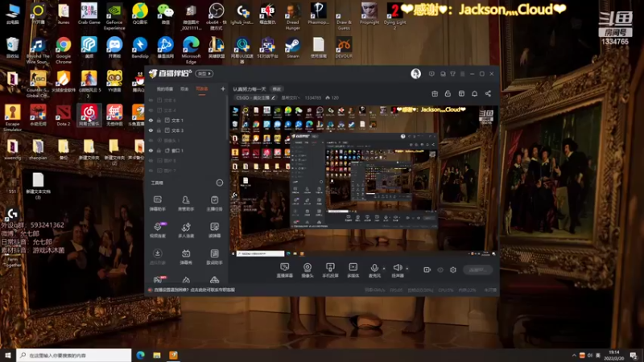Click the share icon in room header
The width and height of the screenshot is (644, 362).
click(x=488, y=93)
